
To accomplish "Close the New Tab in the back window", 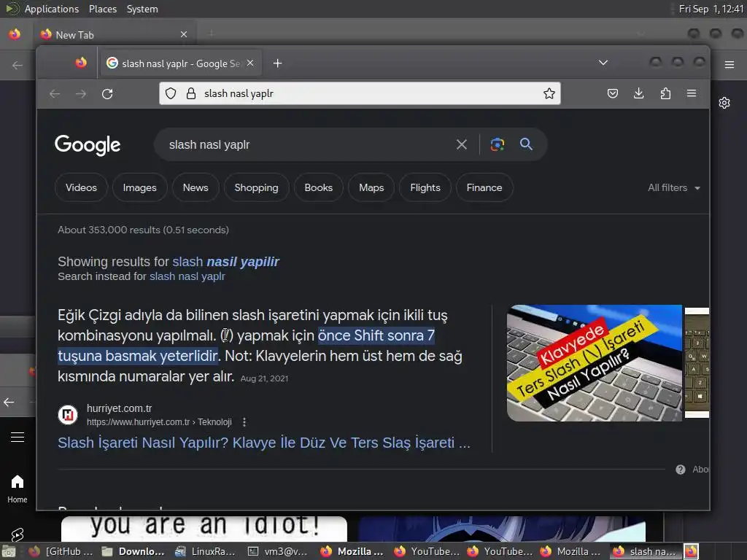I will [184, 34].
